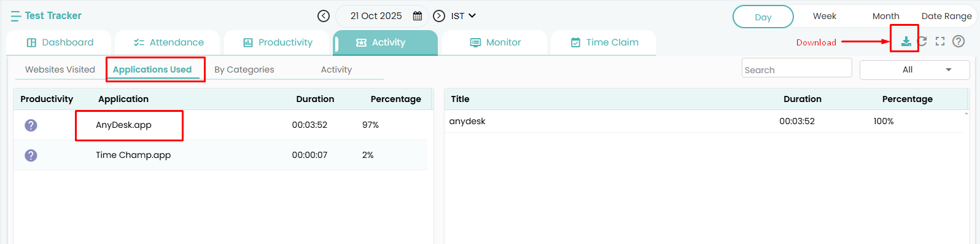Screen dimensions: 980x244
Task: Go to previous date arrow
Action: pos(324,16)
